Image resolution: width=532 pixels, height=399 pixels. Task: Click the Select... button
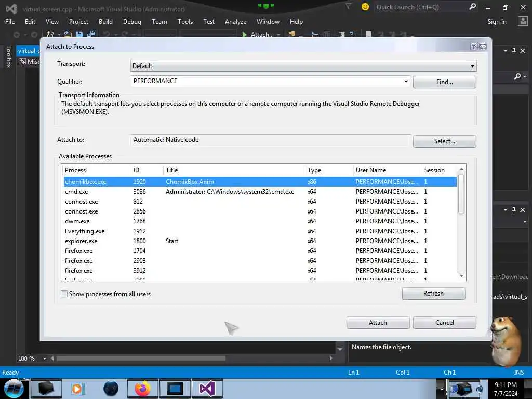tap(445, 141)
